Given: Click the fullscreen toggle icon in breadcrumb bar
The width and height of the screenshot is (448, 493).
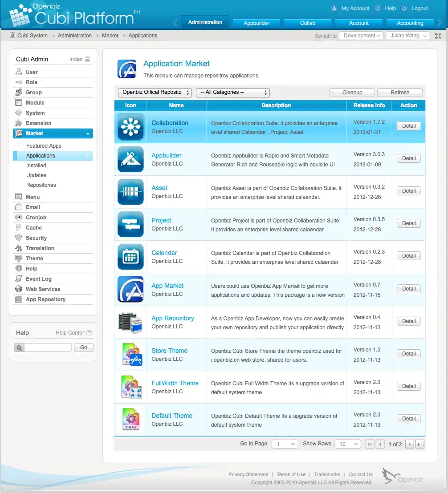Looking at the screenshot, I should coord(438,36).
